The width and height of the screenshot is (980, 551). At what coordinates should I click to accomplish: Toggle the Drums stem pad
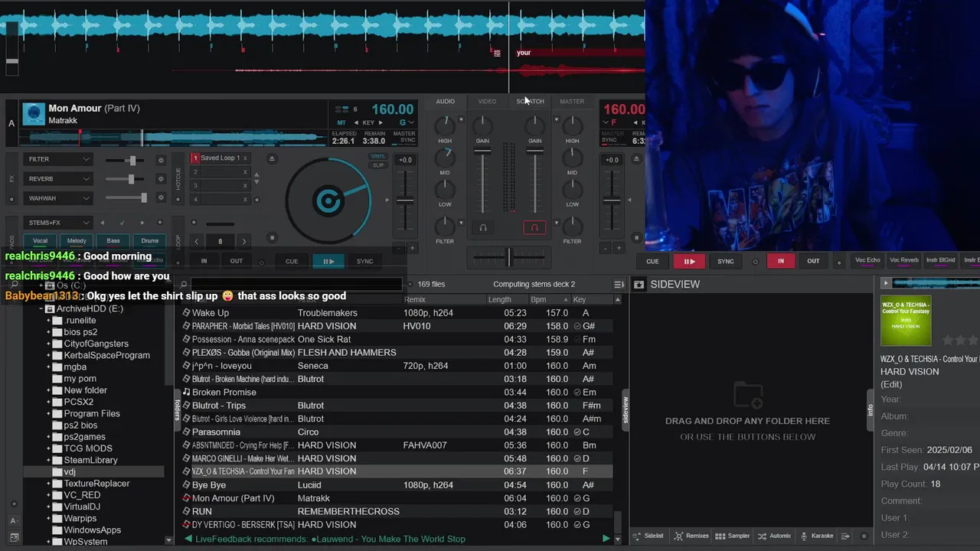pyautogui.click(x=150, y=241)
